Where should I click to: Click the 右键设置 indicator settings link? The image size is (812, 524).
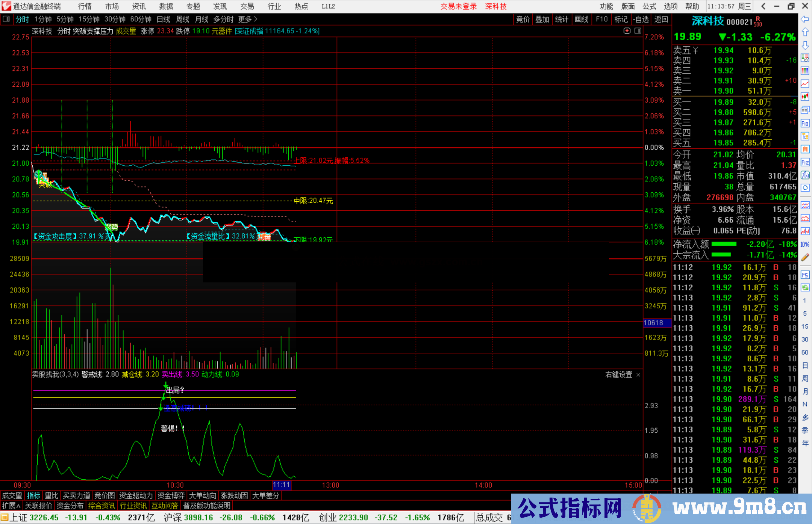click(x=619, y=375)
